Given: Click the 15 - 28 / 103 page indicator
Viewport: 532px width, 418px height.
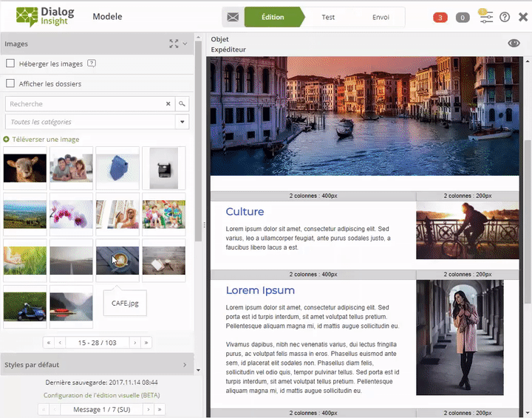Looking at the screenshot, I should tap(97, 343).
